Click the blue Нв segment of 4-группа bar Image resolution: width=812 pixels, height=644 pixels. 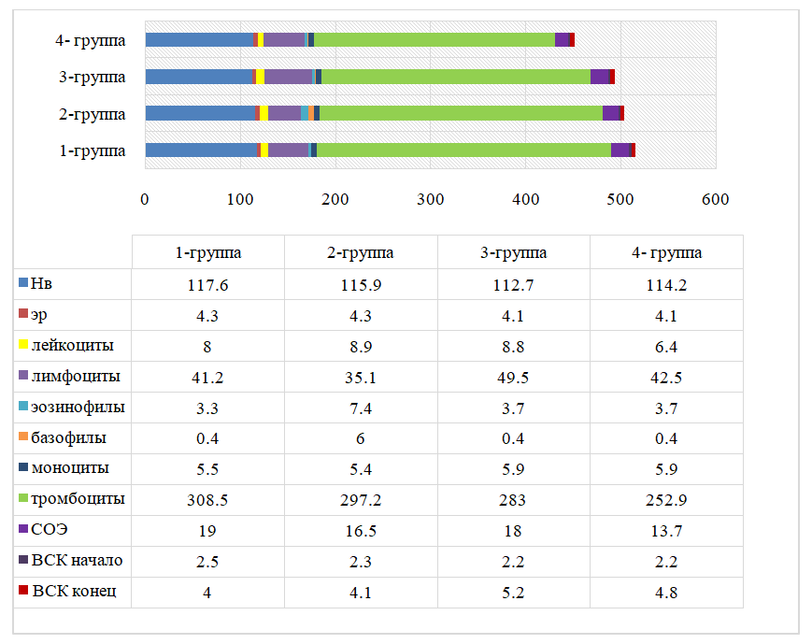coord(199,39)
